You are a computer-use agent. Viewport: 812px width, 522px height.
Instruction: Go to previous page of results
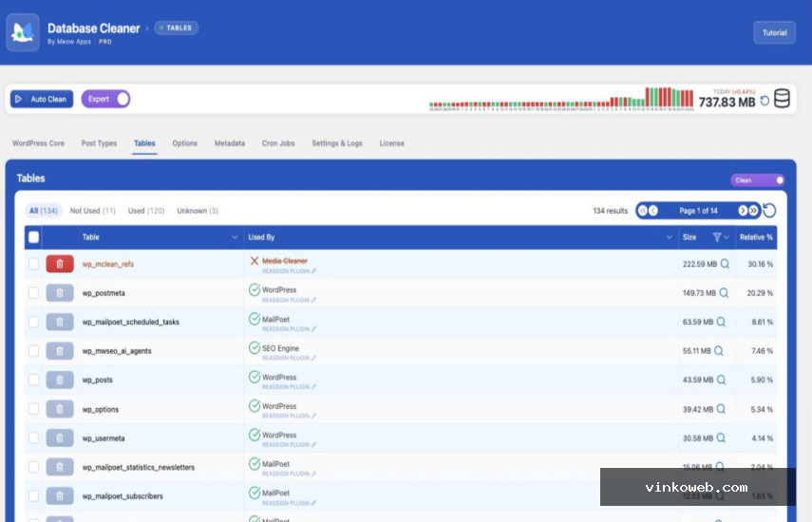pos(653,211)
